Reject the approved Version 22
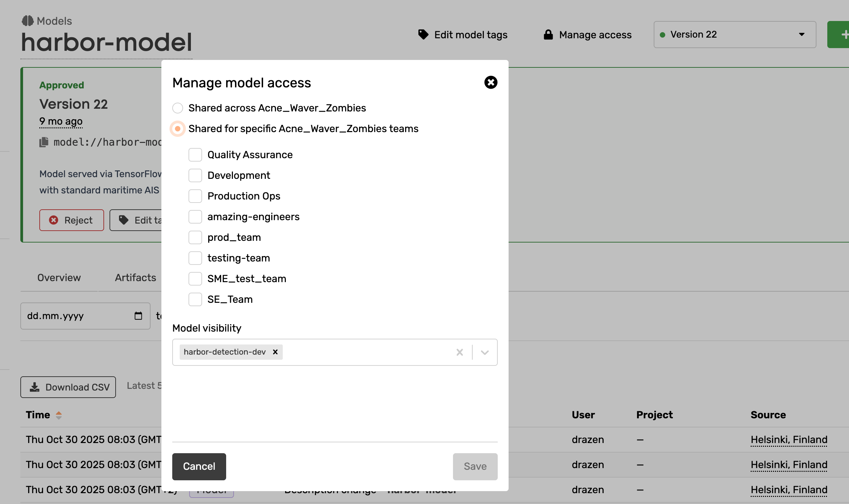The image size is (849, 504). pyautogui.click(x=72, y=220)
